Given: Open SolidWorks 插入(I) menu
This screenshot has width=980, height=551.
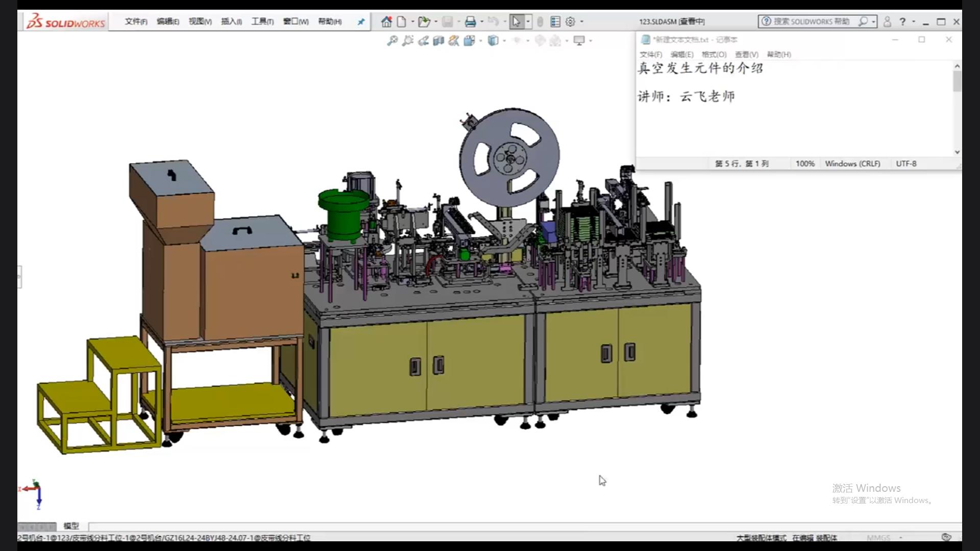Looking at the screenshot, I should pos(231,21).
